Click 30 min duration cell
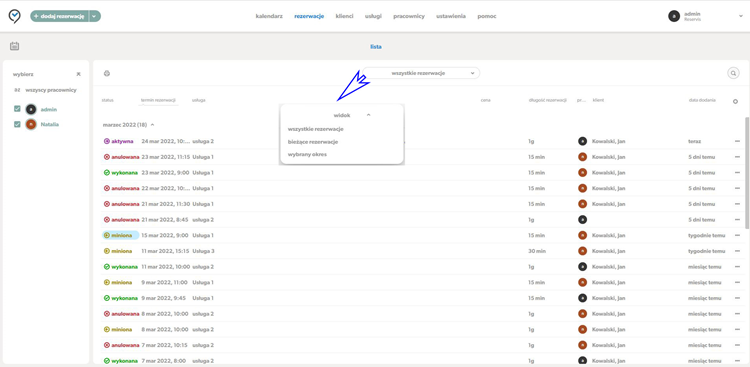The height and width of the screenshot is (367, 750). point(537,251)
